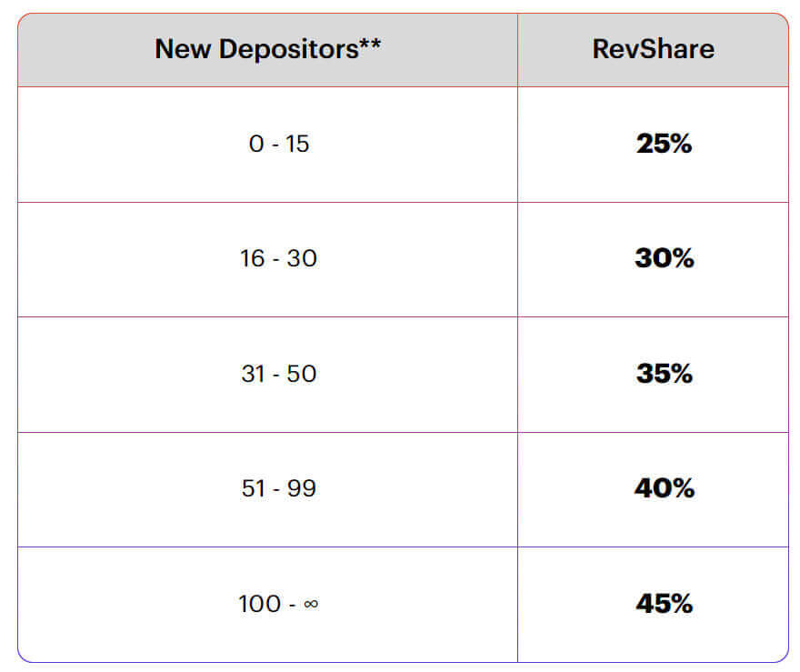The image size is (800, 672).
Task: Select the 51 - 99 depositors cell
Action: coord(279,488)
